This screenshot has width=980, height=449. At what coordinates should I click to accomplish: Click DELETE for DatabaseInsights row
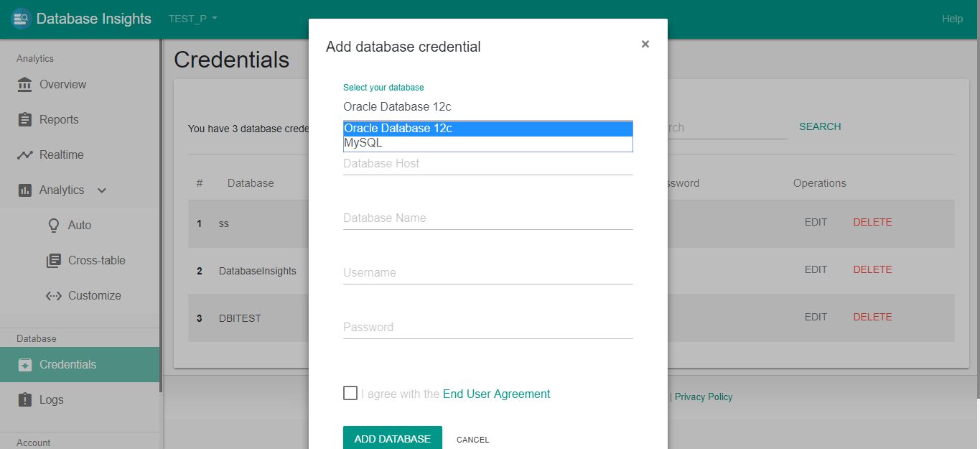[x=872, y=269]
